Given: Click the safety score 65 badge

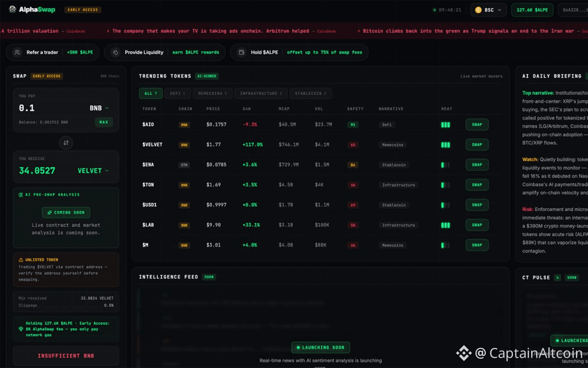Looking at the screenshot, I should 353,145.
